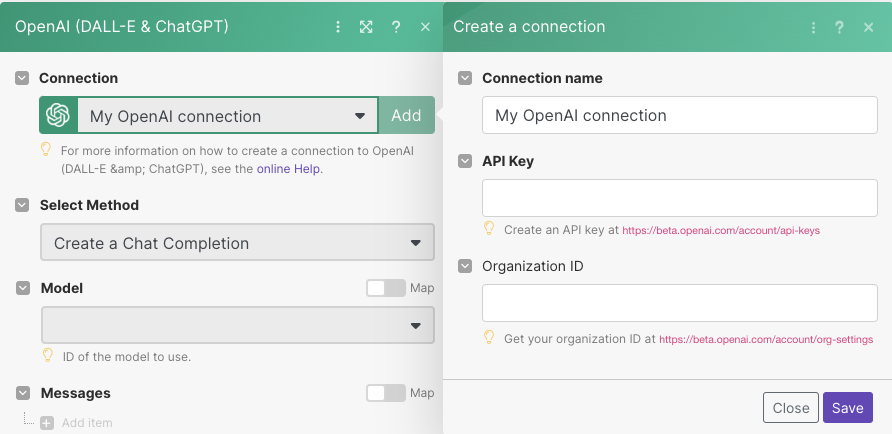Click the Add connection button

[406, 115]
